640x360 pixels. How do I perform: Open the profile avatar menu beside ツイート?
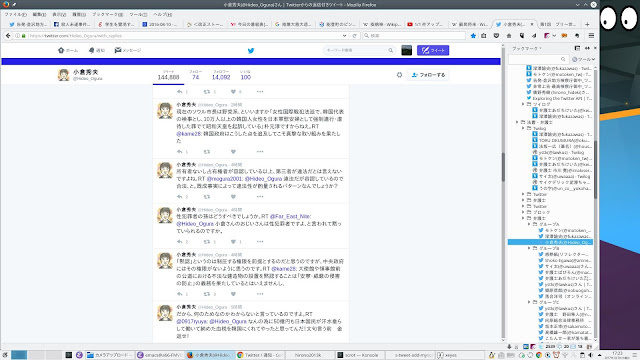[407, 50]
